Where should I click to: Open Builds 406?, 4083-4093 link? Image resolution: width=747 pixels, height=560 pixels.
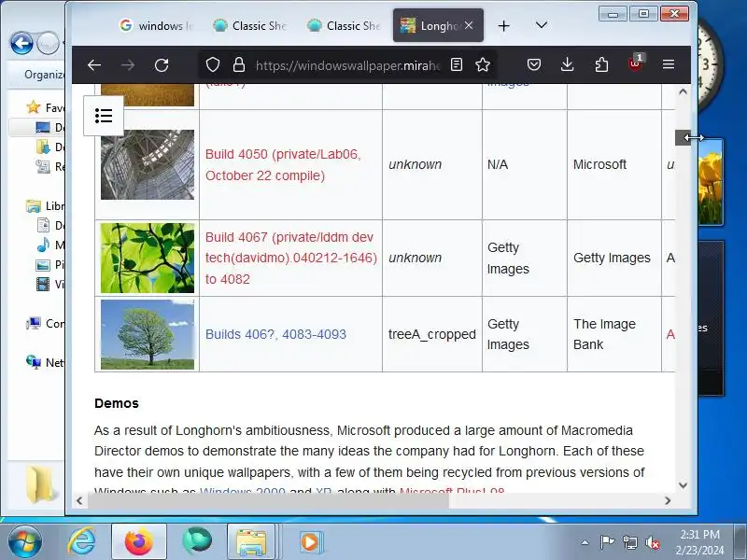[275, 334]
